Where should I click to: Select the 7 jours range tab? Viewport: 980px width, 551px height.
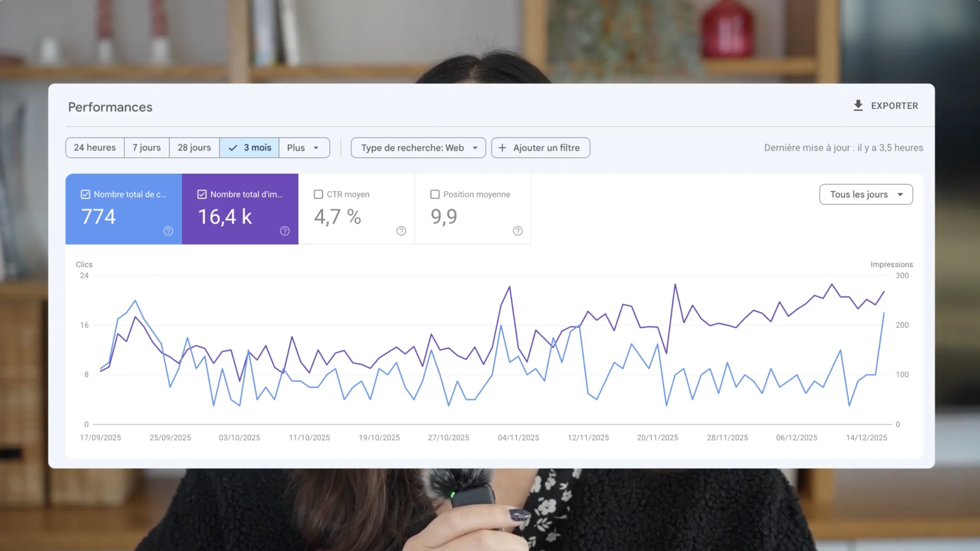147,148
